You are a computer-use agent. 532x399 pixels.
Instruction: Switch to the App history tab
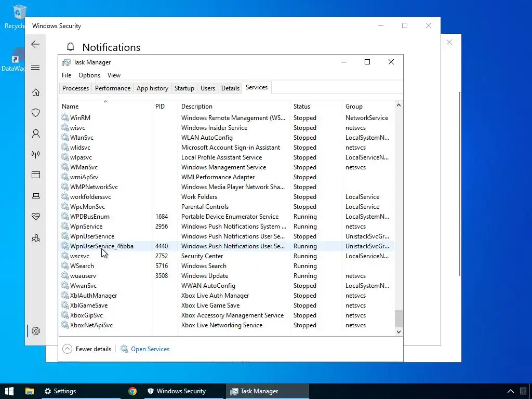tap(152, 88)
